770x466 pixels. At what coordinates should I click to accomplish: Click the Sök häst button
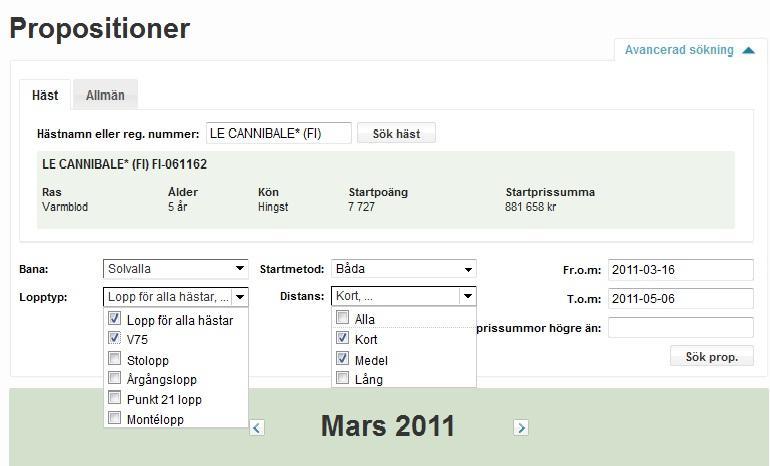pyautogui.click(x=396, y=133)
